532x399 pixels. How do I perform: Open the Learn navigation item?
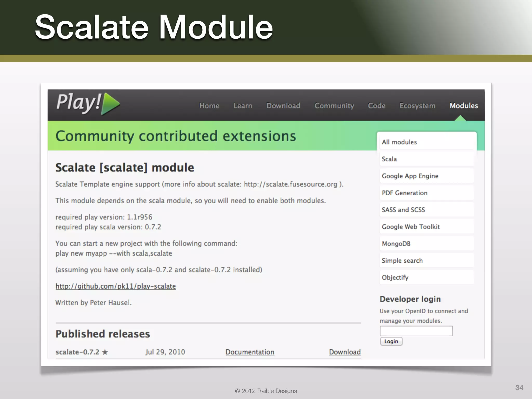coord(243,106)
